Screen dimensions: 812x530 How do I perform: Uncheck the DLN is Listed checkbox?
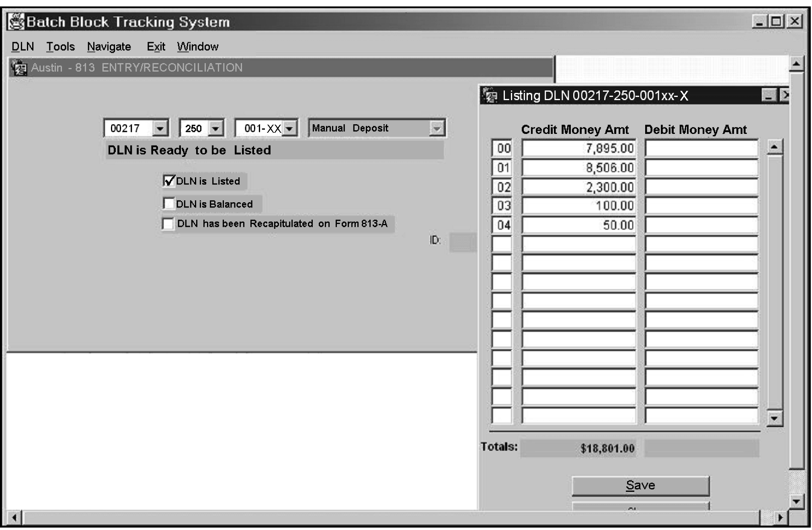[x=169, y=181]
